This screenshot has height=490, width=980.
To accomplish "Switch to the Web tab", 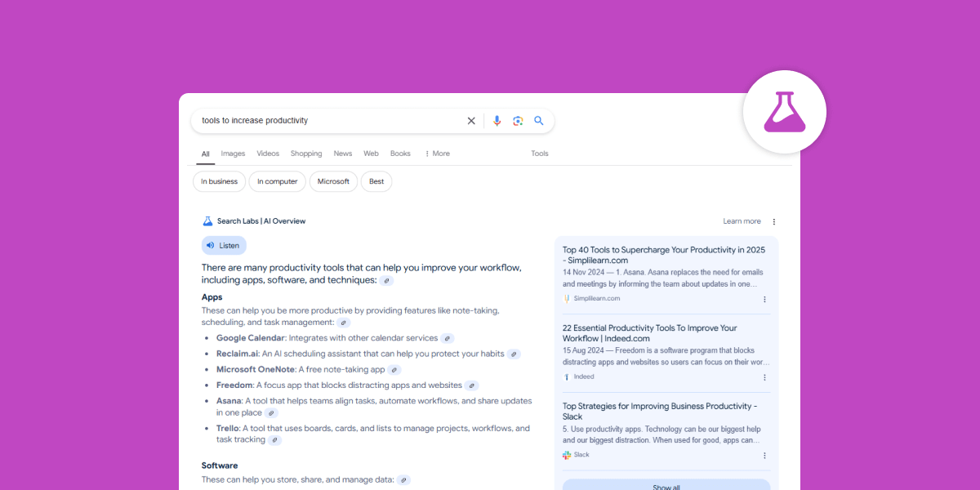I will [x=371, y=154].
